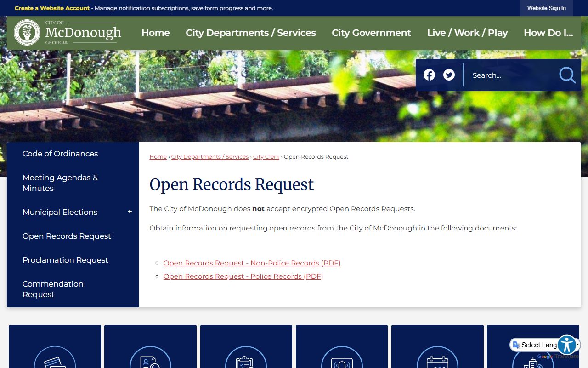Screen dimensions: 588x368
Task: Open the City Government menu
Action: [371, 33]
